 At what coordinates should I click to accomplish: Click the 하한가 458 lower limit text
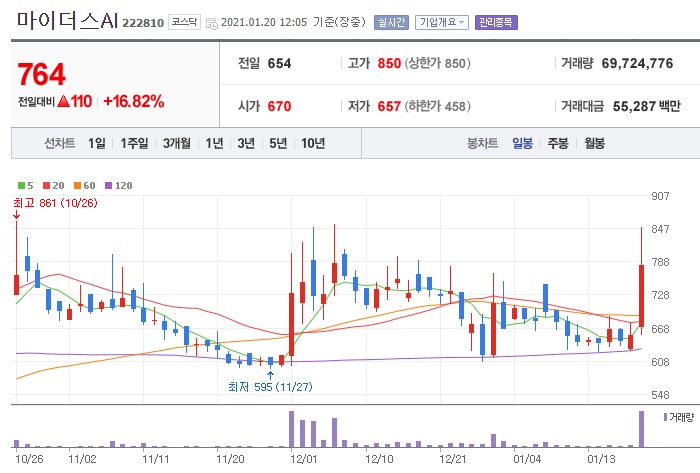click(438, 106)
